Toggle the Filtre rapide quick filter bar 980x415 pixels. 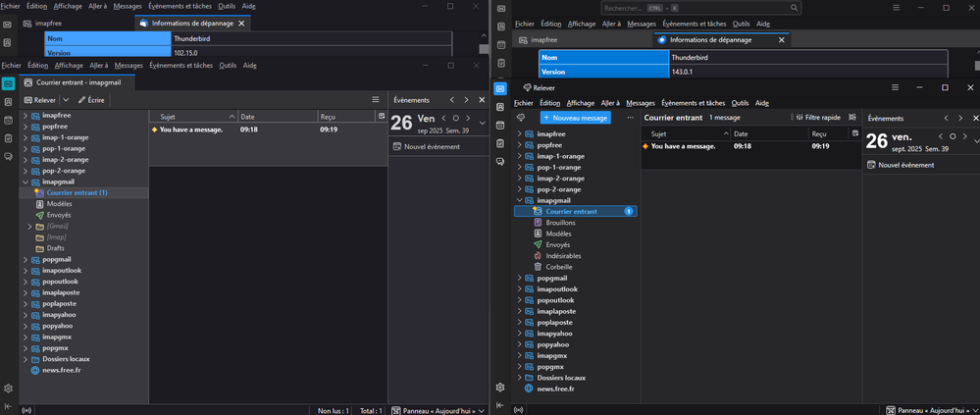point(816,117)
